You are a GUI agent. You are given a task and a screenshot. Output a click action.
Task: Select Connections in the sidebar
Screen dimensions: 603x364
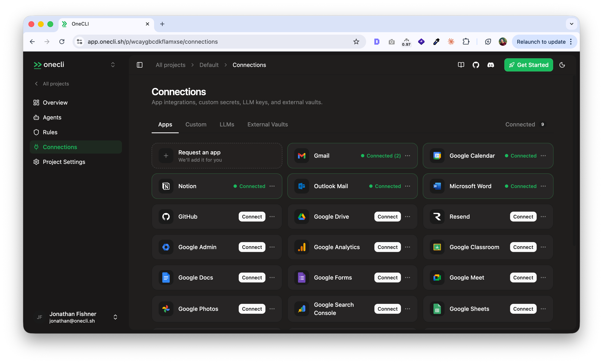click(x=76, y=147)
